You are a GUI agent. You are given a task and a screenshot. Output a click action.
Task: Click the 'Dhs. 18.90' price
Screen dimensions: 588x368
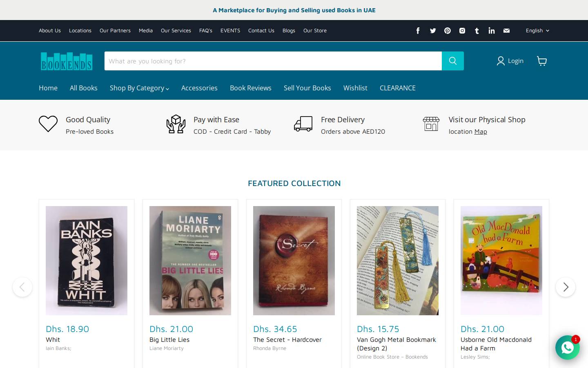click(67, 329)
